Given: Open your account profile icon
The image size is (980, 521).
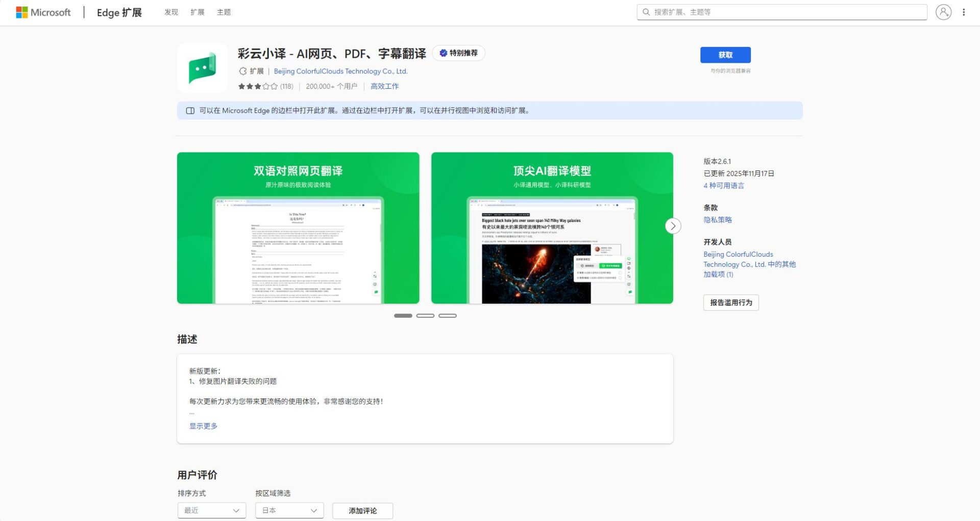Looking at the screenshot, I should [943, 12].
